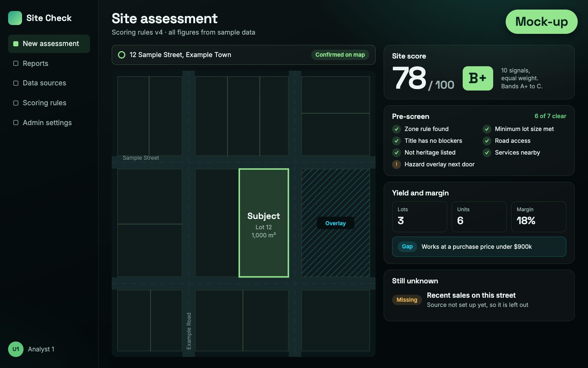This screenshot has width=588, height=368.
Task: Click the 6 of 7 clear text
Action: point(550,116)
